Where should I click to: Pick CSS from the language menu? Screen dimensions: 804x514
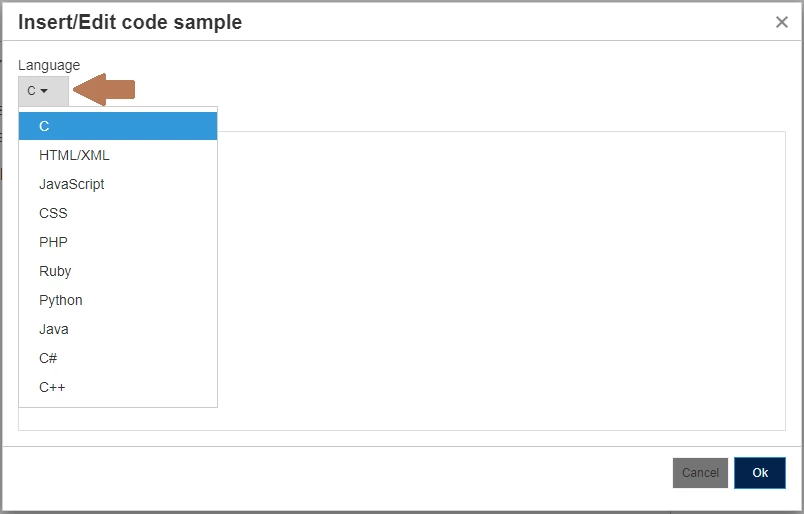[x=118, y=213]
